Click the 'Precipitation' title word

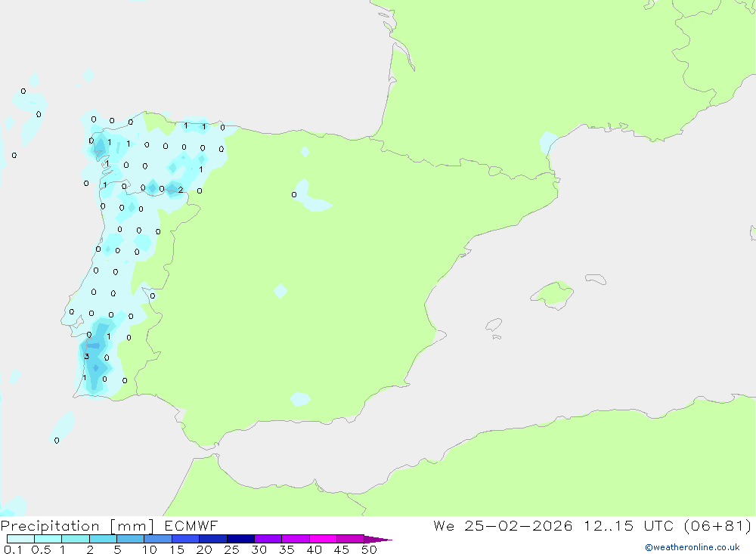pos(50,526)
